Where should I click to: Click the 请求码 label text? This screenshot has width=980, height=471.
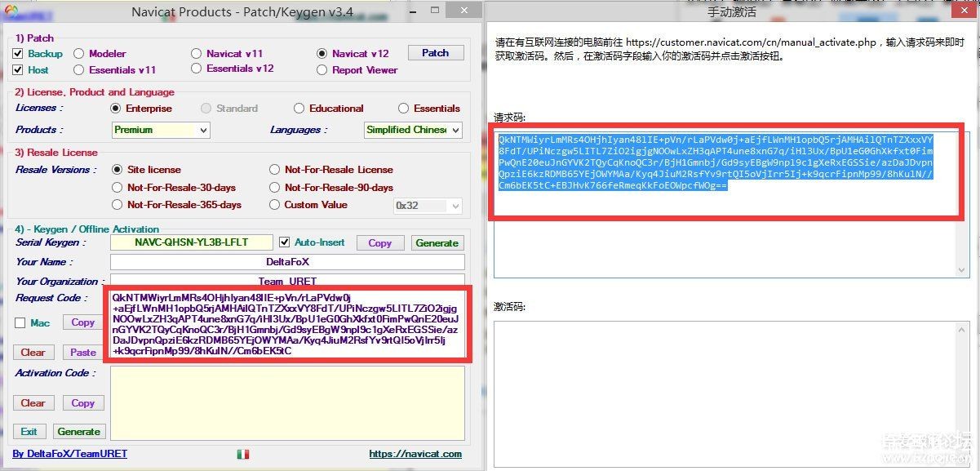point(510,118)
